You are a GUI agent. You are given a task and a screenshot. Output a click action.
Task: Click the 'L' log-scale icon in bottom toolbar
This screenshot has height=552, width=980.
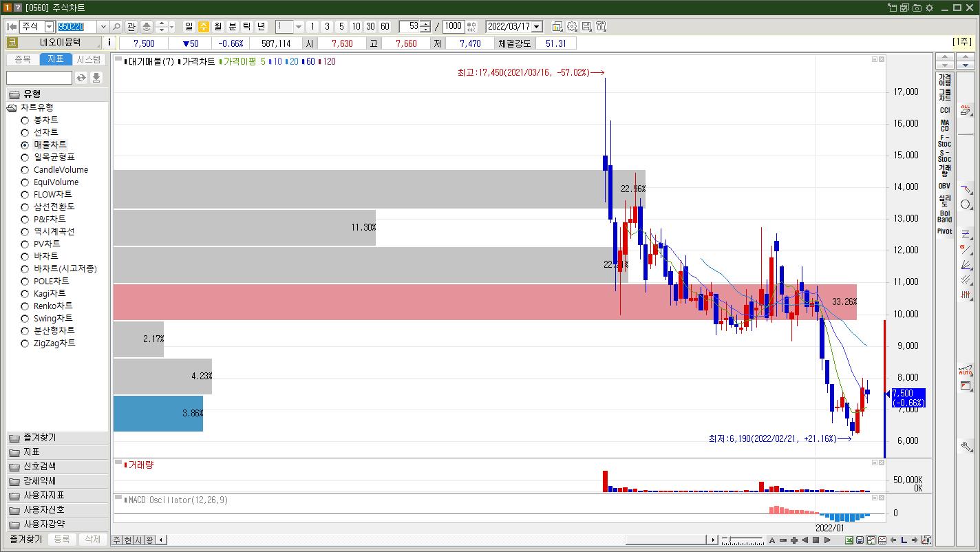[904, 540]
